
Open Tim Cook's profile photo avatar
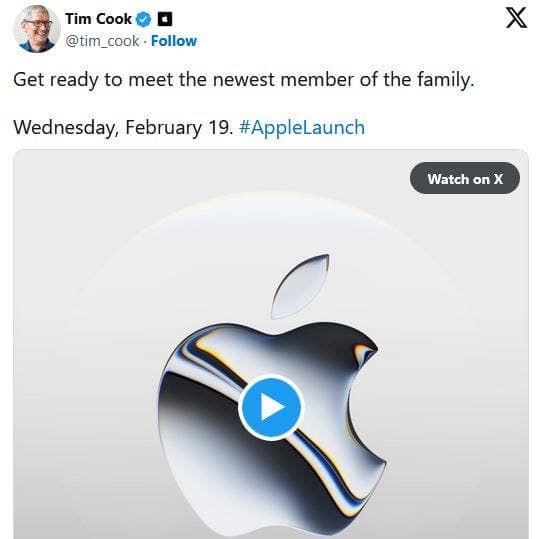point(36,29)
